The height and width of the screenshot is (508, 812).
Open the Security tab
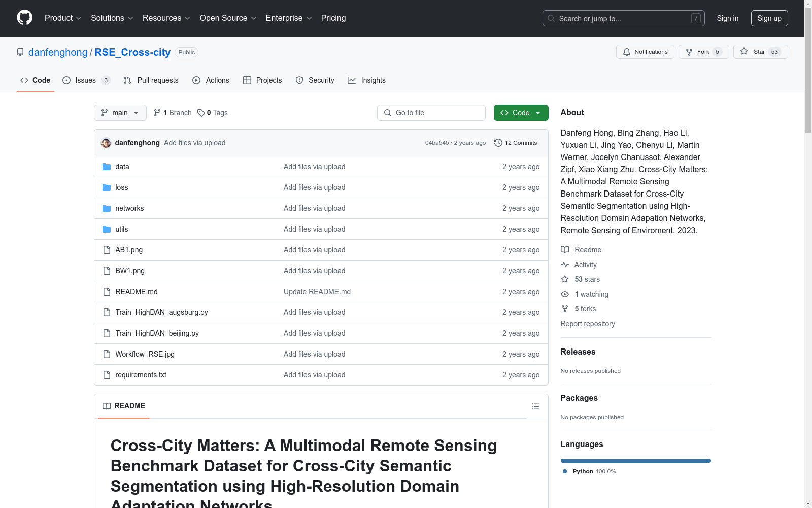tap(315, 80)
